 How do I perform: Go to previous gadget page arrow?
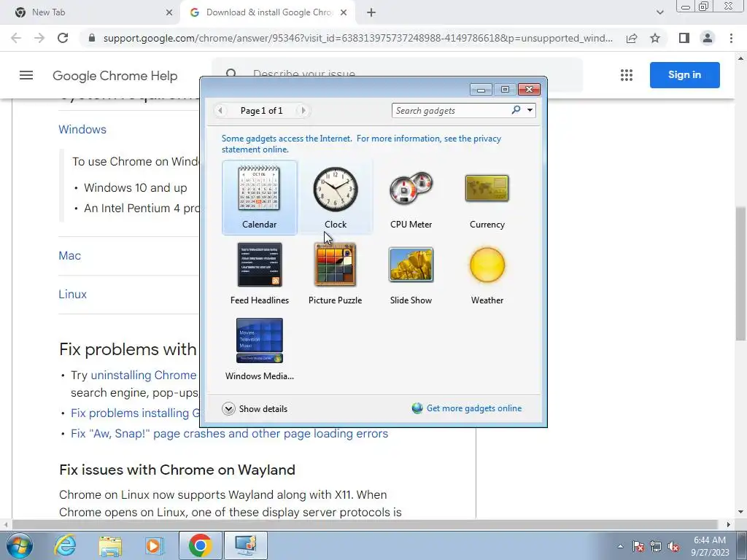click(x=220, y=111)
